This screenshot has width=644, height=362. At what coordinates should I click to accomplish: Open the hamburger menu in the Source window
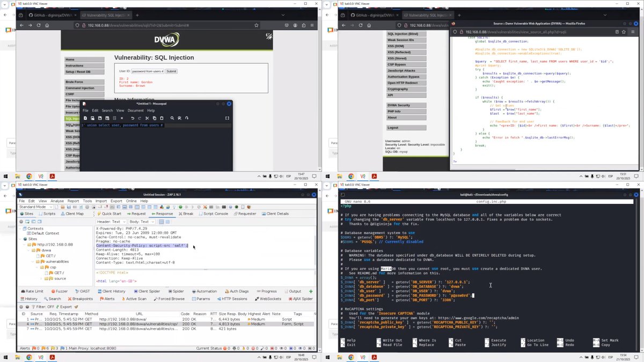pos(633,32)
